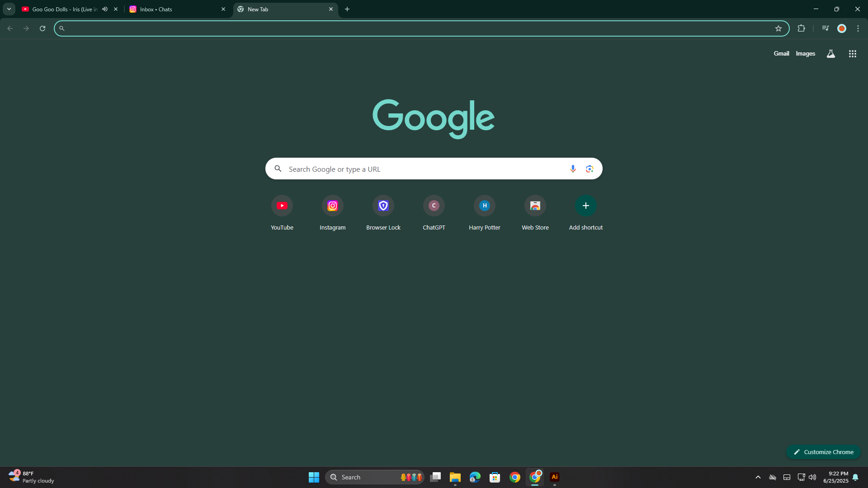The width and height of the screenshot is (868, 488).
Task: Show hidden system tray icons
Action: (x=758, y=477)
